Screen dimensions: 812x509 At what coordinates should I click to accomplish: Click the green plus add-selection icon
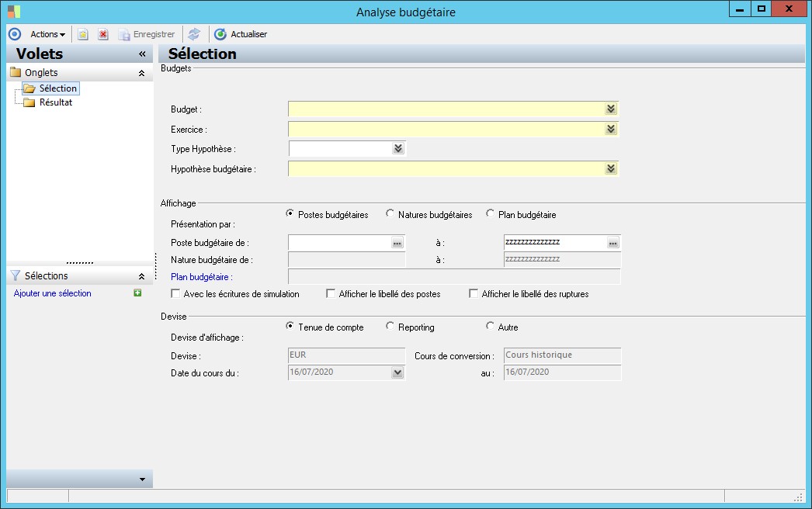[137, 293]
